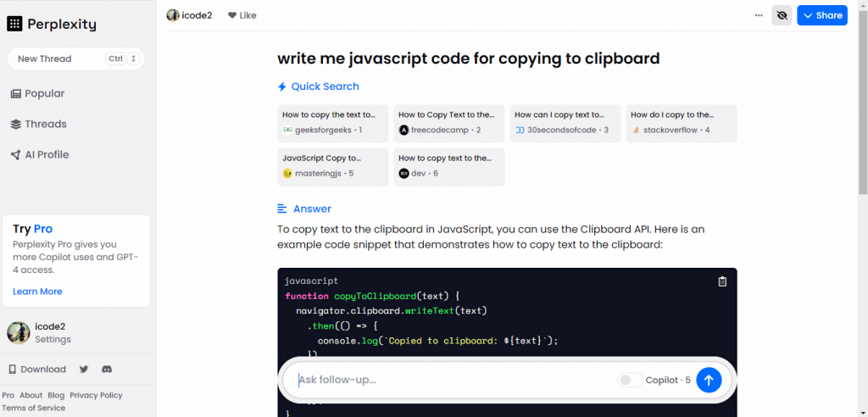Open the masteringjs source card
This screenshot has width=868, height=417.
[332, 167]
